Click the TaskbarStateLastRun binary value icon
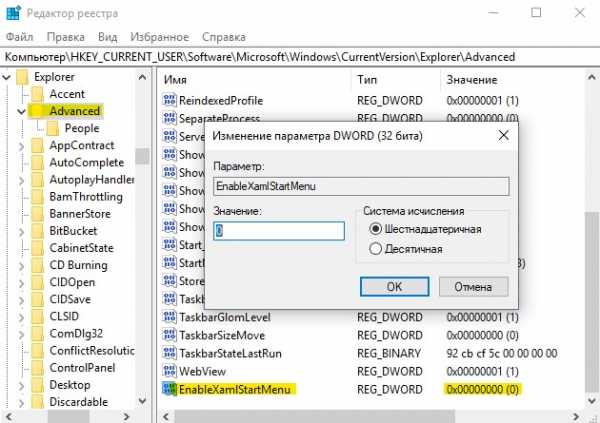The height and width of the screenshot is (423, 600). point(169,353)
